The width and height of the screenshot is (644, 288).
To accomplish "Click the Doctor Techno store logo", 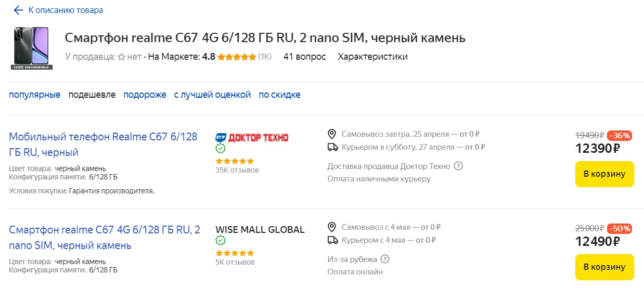I will tap(252, 137).
